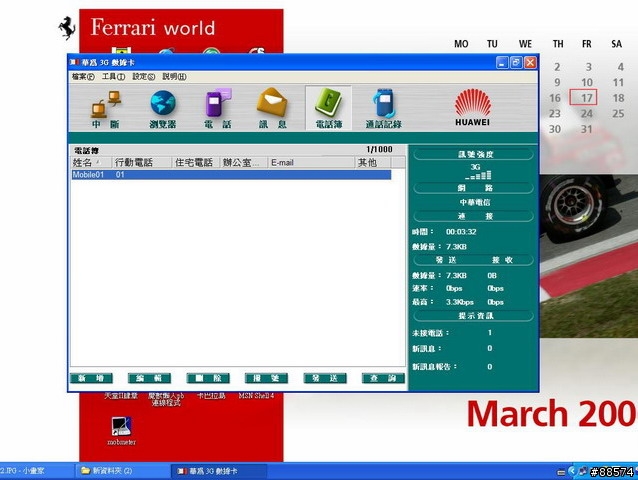This screenshot has height=480, width=638.
Task: Sort by the E-mail column header
Action: pos(311,163)
